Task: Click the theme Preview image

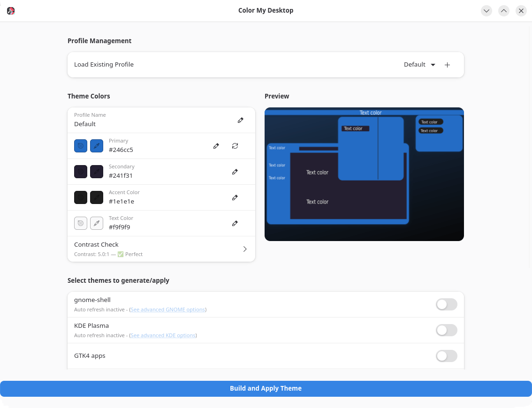Action: 364,174
